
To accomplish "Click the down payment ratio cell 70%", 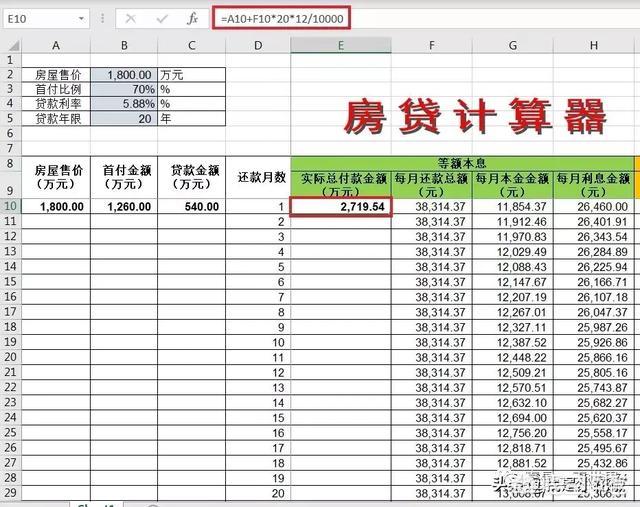I will (123, 89).
